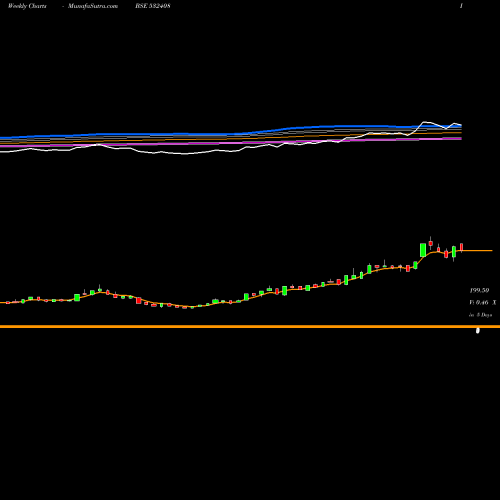Click the last red candle on the right

pos(462,247)
